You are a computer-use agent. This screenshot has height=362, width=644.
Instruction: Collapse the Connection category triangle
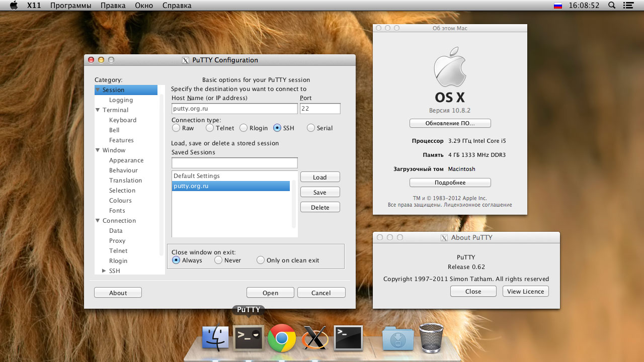(x=98, y=220)
